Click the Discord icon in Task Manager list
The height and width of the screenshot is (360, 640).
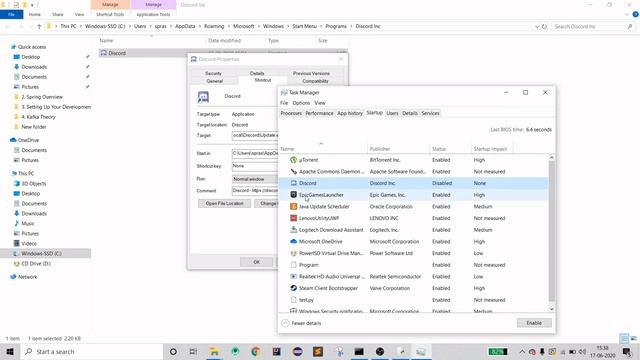tap(293, 183)
